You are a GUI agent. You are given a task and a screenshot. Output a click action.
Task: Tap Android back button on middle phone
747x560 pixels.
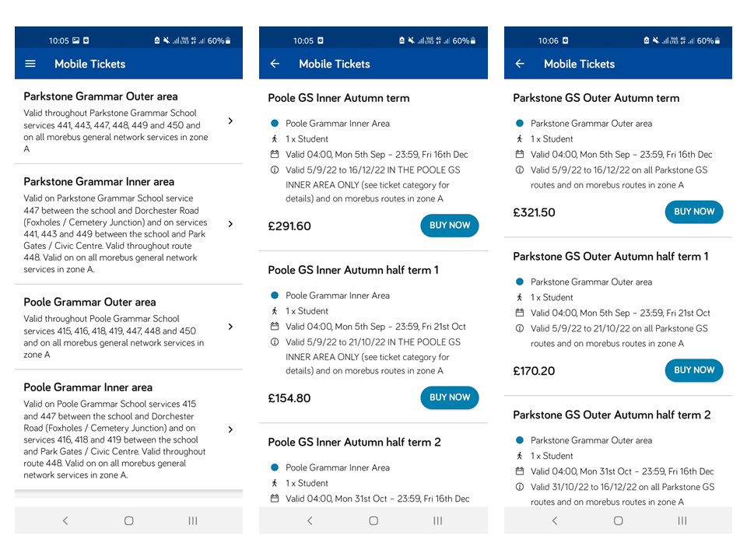pos(310,520)
